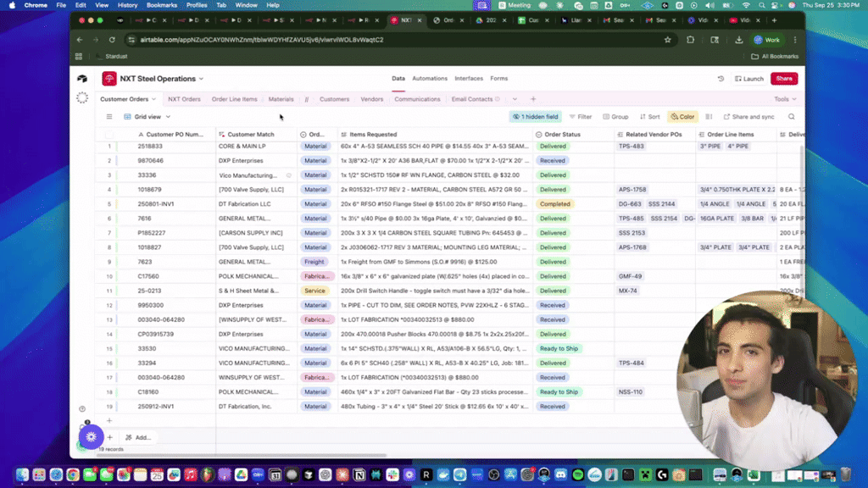This screenshot has height=488, width=868.
Task: Switch to the NXT Orders table tab
Action: 184,99
